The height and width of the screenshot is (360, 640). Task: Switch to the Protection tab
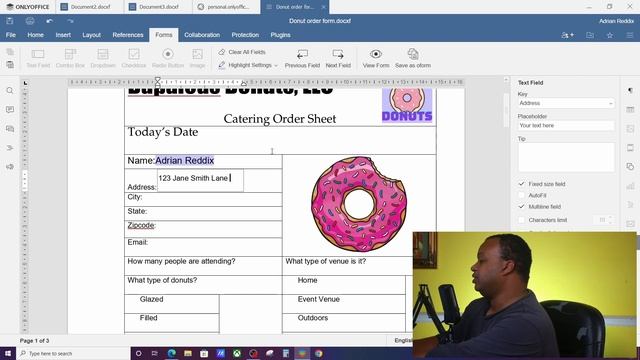(245, 35)
